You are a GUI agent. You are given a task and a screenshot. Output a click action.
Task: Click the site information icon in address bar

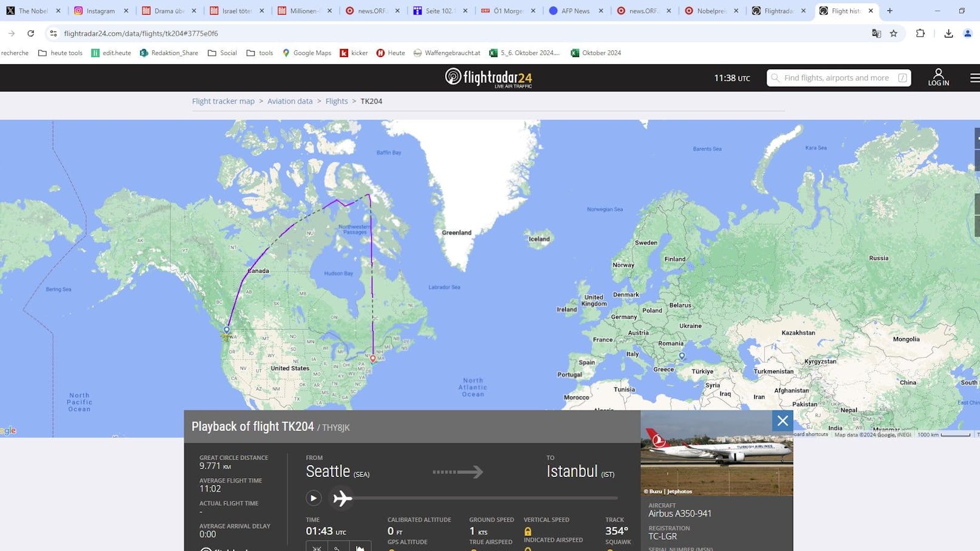53,33
